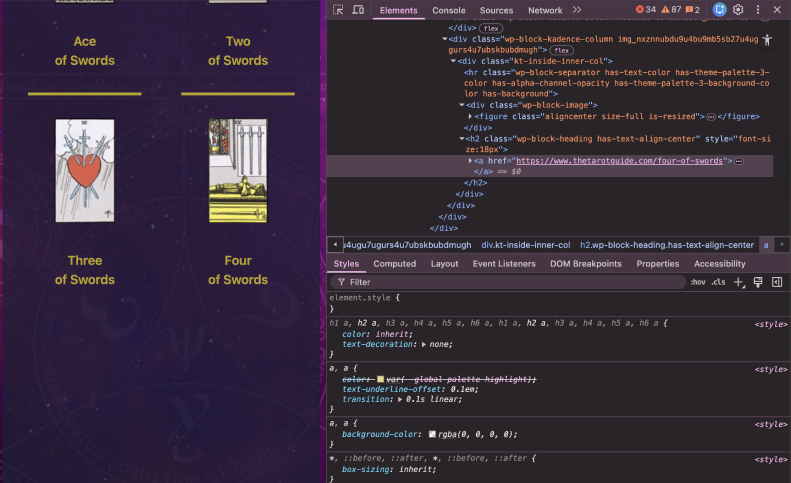Open the DevTools three-dot customize menu
The height and width of the screenshot is (483, 791).
[757, 10]
